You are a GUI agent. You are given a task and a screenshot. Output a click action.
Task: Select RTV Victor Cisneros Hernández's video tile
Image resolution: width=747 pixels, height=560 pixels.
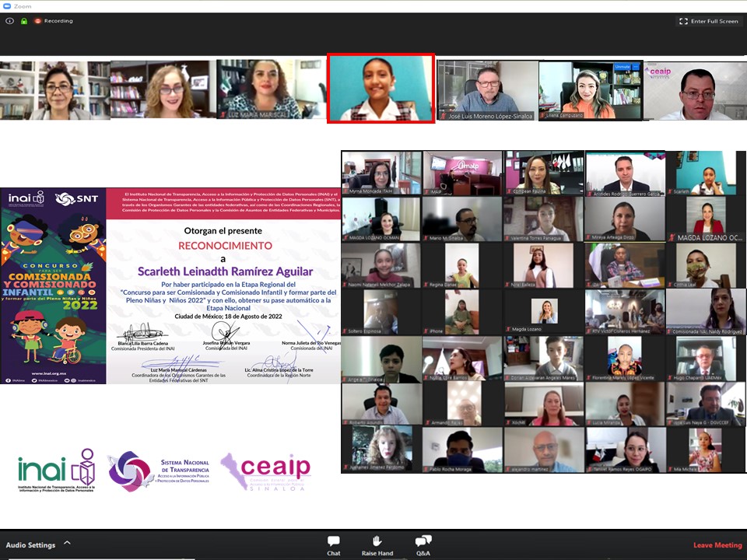625,312
